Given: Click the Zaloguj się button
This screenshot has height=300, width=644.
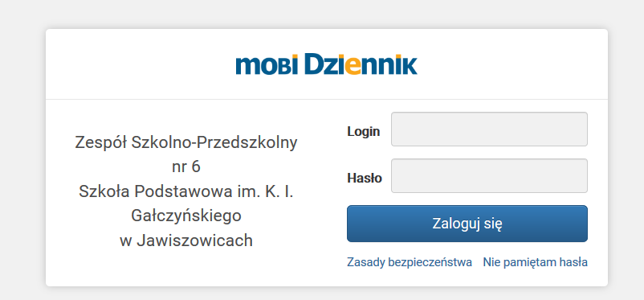Looking at the screenshot, I should [467, 224].
